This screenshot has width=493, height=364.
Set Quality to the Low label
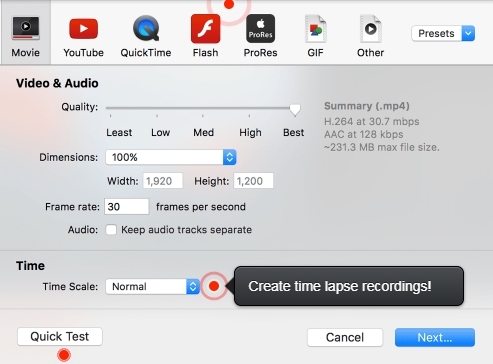click(160, 133)
